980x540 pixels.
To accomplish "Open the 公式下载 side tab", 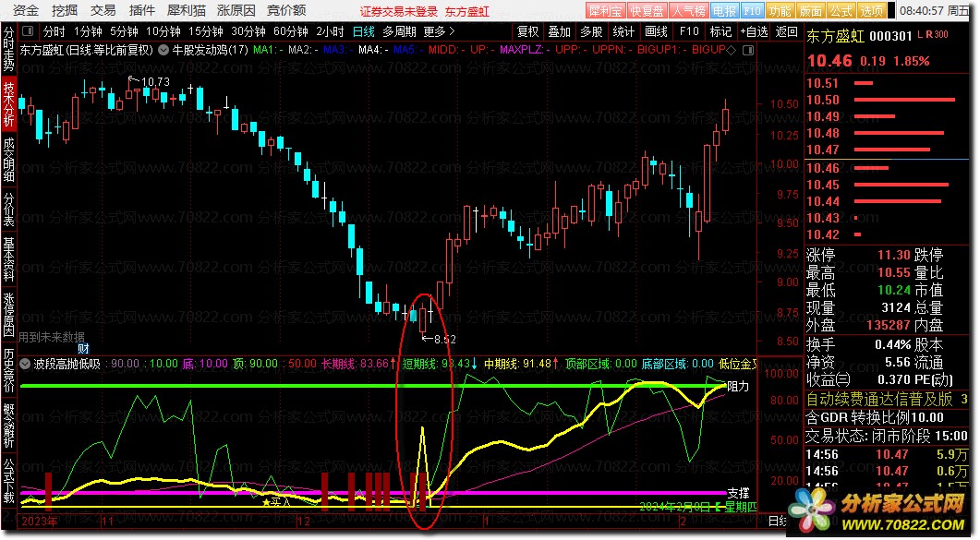I will pos(8,481).
